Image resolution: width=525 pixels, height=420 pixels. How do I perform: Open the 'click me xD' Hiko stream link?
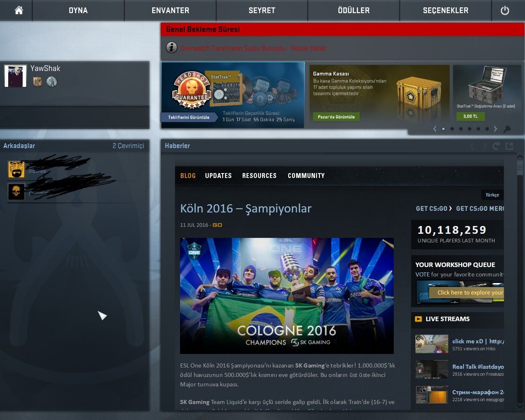pos(478,341)
